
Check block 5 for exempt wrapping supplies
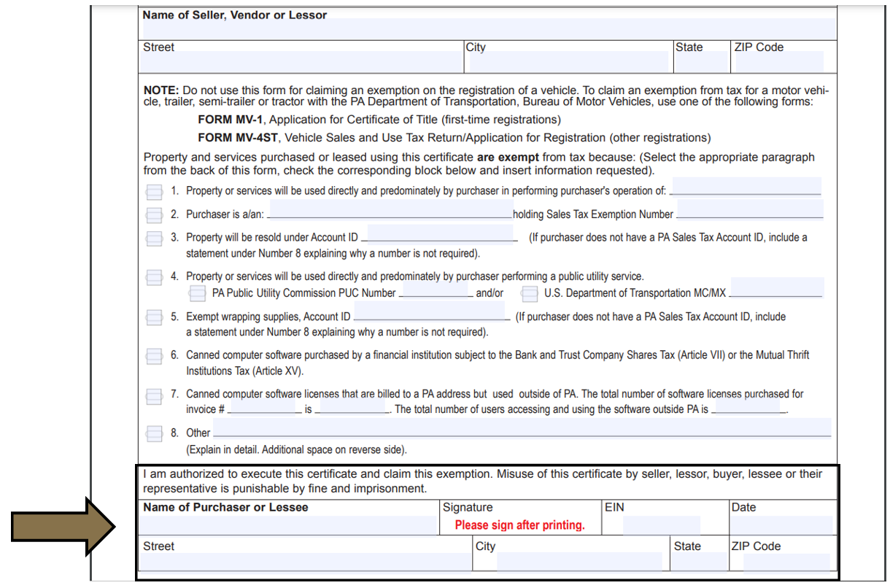click(x=154, y=317)
